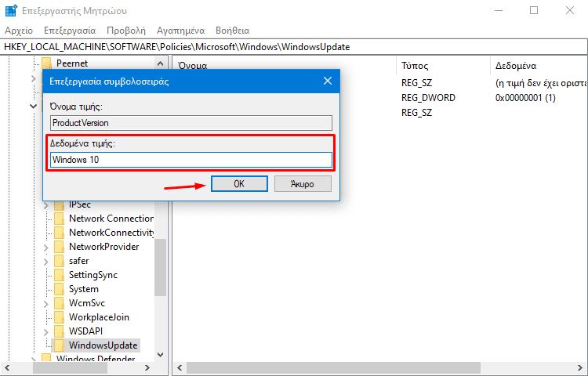Click the (η τιμή δεν έχει οριστεί) data cell
The width and height of the screenshot is (588, 376).
tap(541, 83)
